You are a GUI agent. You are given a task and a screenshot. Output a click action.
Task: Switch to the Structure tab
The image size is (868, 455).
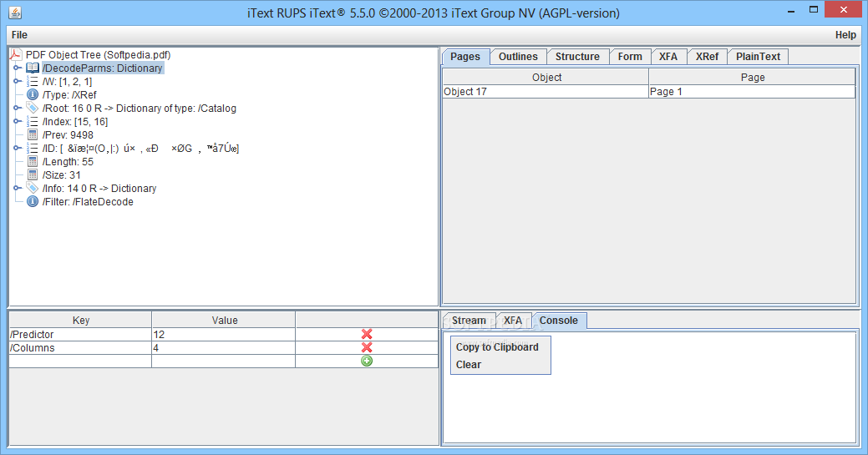pos(577,57)
